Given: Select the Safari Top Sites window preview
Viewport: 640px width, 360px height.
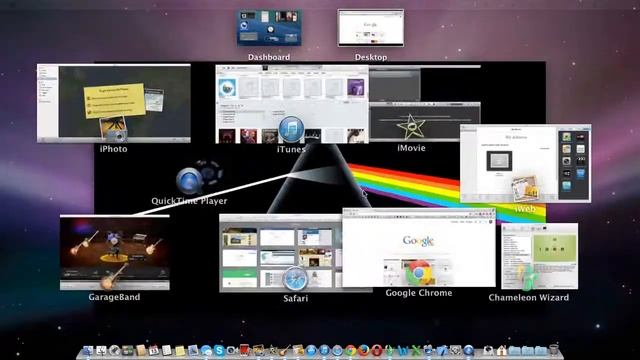Looking at the screenshot, I should point(281,253).
